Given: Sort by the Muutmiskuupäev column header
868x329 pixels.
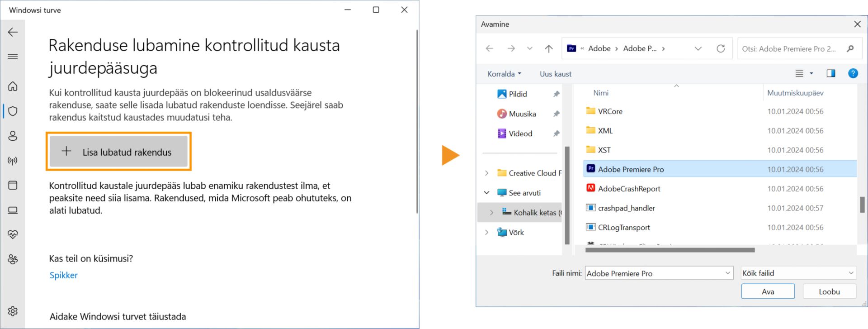Looking at the screenshot, I should point(795,93).
